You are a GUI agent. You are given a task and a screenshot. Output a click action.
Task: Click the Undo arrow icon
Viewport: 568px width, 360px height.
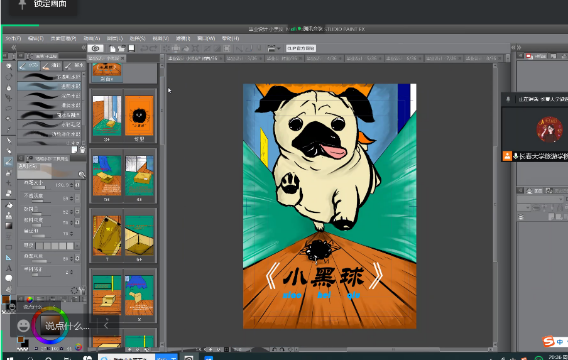[144, 48]
